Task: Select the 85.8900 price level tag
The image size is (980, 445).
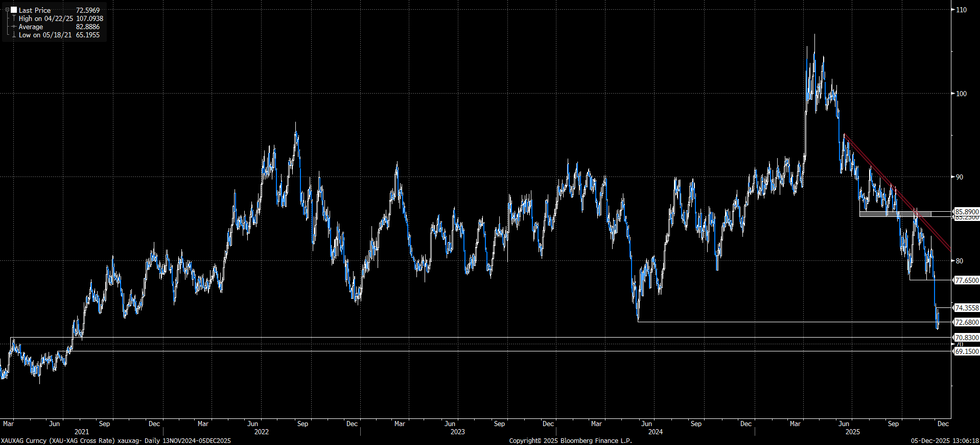Action: pyautogui.click(x=967, y=212)
